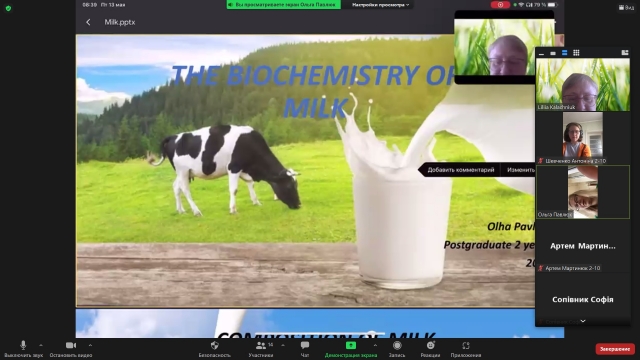Open Приложения apps icon
The height and width of the screenshot is (360, 640).
tap(466, 345)
